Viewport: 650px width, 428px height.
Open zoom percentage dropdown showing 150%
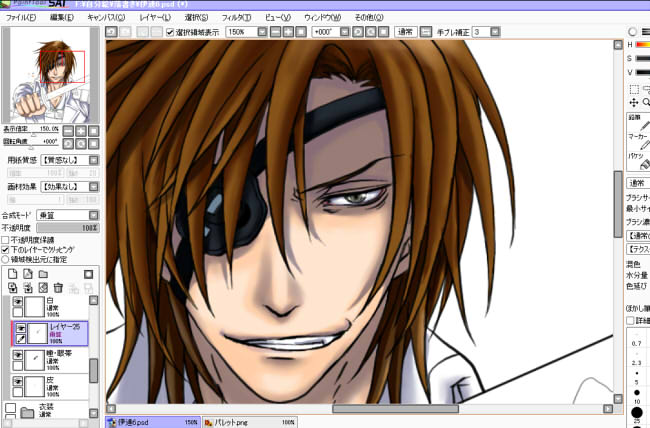(x=262, y=32)
